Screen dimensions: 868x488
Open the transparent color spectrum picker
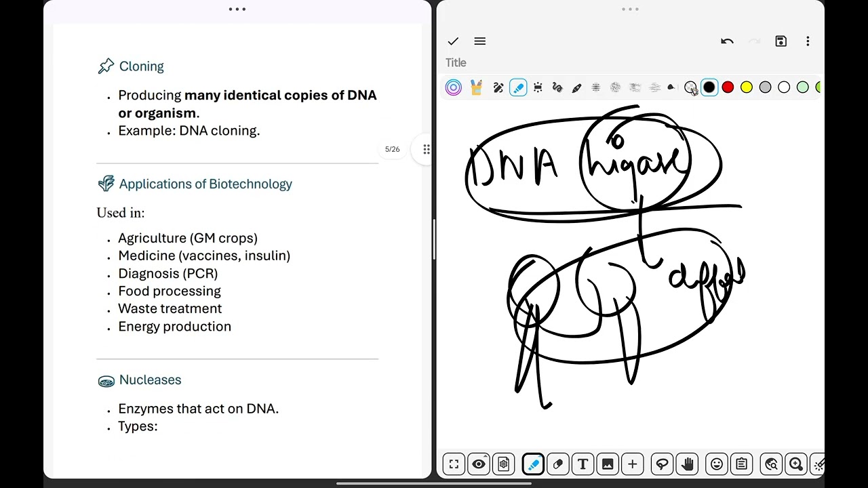(690, 87)
